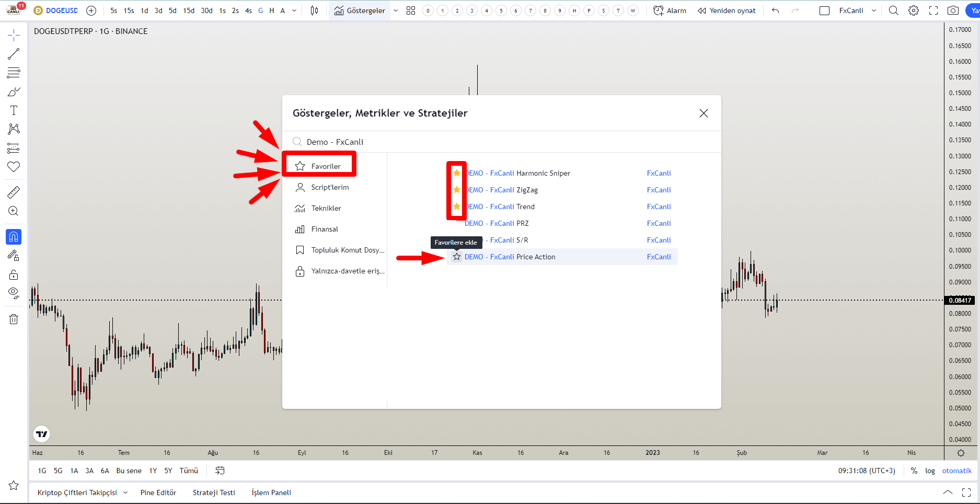Open symbol search magnifier icon

[x=894, y=10]
